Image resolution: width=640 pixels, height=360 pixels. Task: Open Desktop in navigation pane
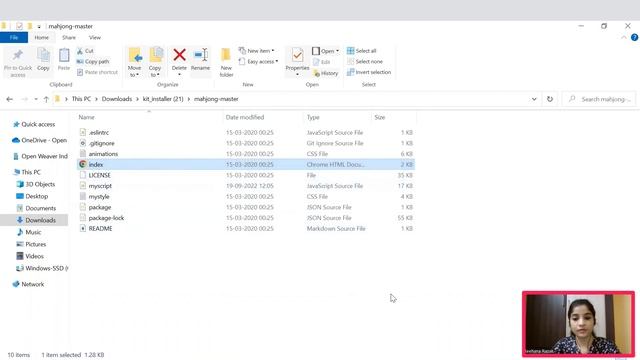(32, 196)
